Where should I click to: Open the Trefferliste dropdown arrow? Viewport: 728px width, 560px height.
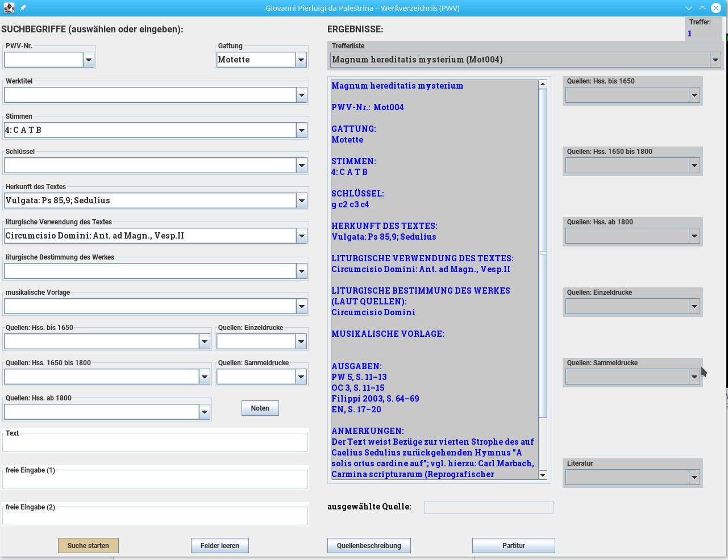[x=715, y=60]
